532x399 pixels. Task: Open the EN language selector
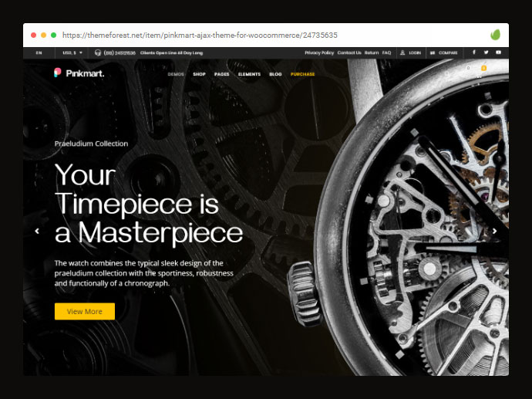pyautogui.click(x=39, y=52)
